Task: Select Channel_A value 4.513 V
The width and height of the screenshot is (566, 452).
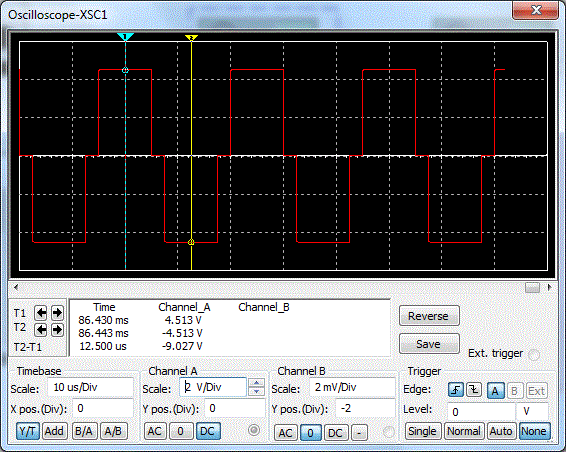Action: tap(183, 320)
